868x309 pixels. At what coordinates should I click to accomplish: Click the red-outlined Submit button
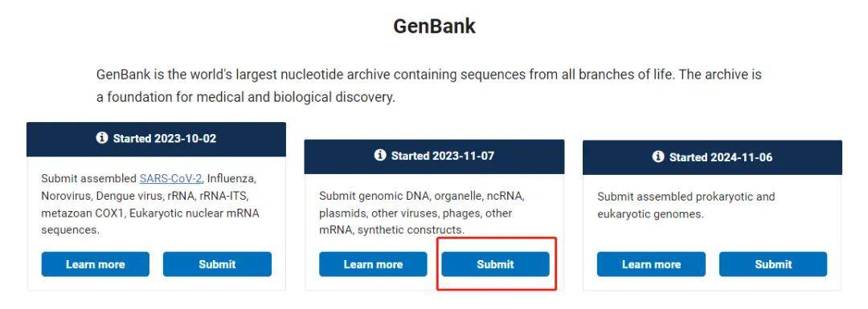coord(495,264)
